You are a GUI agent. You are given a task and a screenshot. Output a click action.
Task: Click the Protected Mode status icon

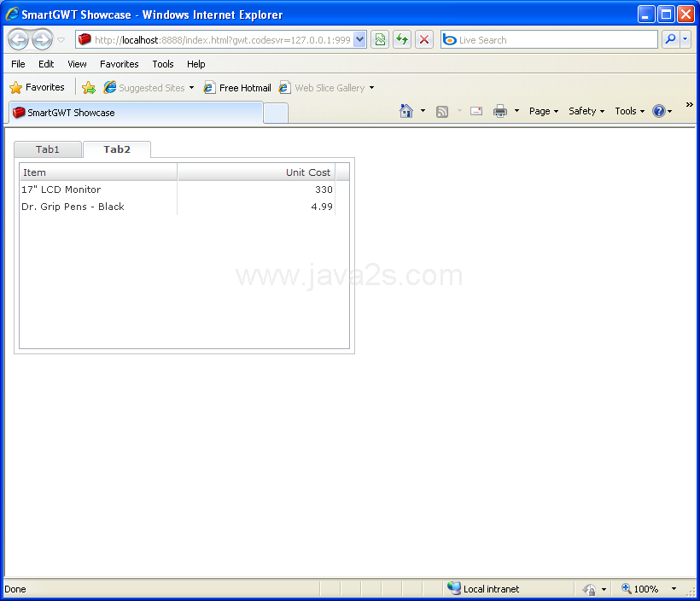click(x=589, y=589)
